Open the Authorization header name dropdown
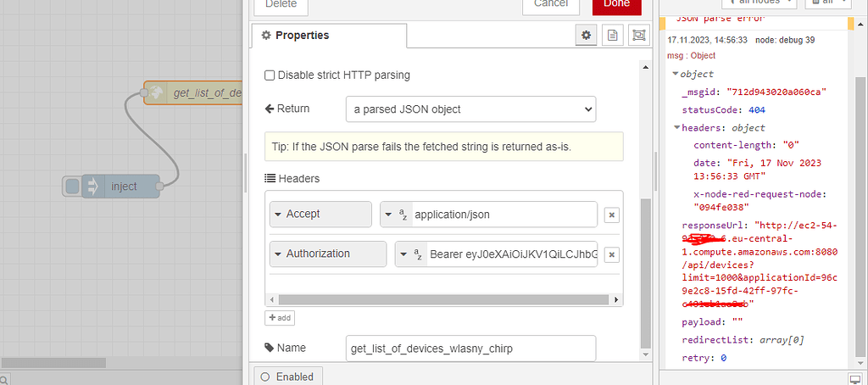 (328, 254)
